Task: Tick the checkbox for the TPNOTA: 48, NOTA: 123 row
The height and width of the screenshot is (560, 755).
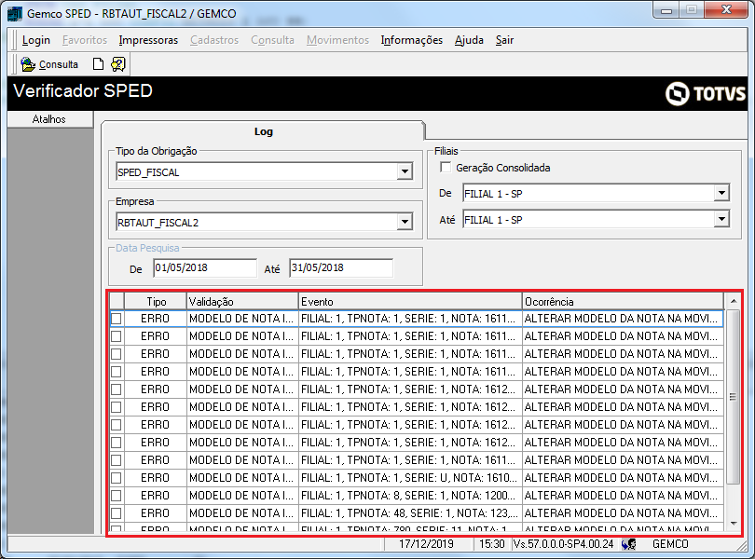Action: tap(116, 513)
